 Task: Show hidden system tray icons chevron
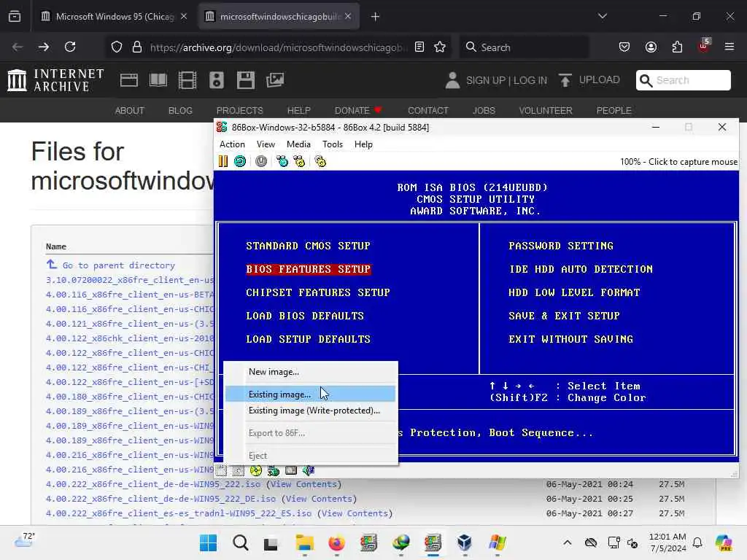coord(567,542)
